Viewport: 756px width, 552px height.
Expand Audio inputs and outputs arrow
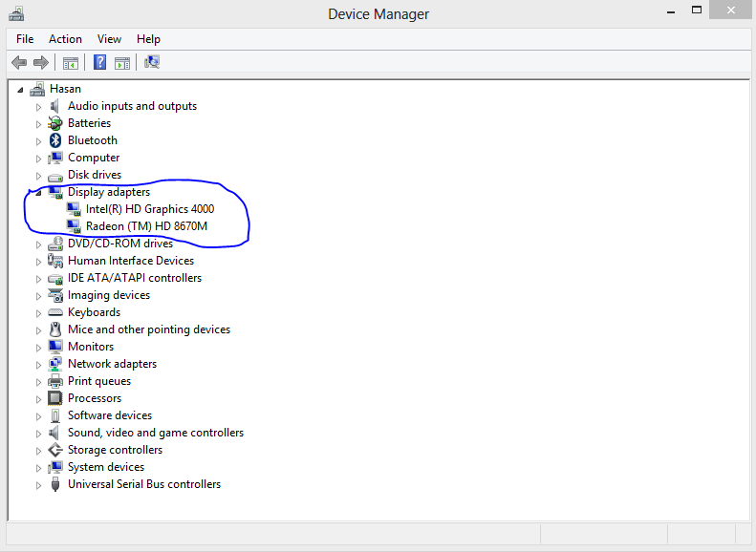(38, 107)
